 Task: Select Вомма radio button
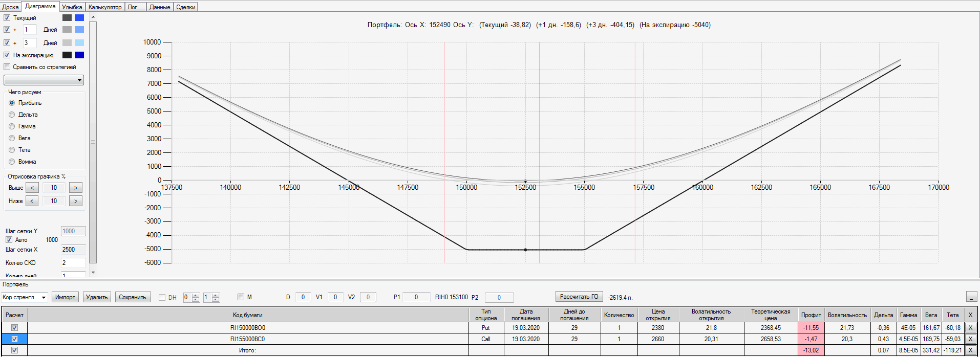pyautogui.click(x=12, y=162)
